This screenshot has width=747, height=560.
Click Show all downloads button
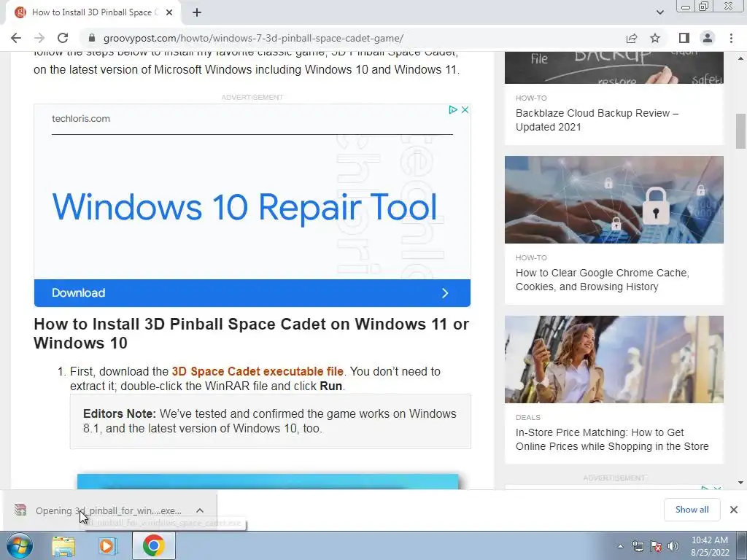tap(692, 510)
